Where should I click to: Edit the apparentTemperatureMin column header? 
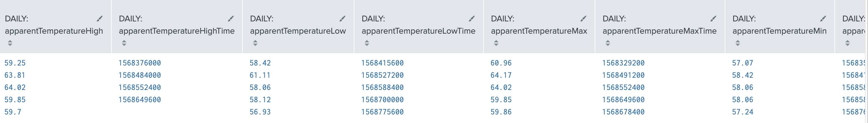[x=823, y=19]
